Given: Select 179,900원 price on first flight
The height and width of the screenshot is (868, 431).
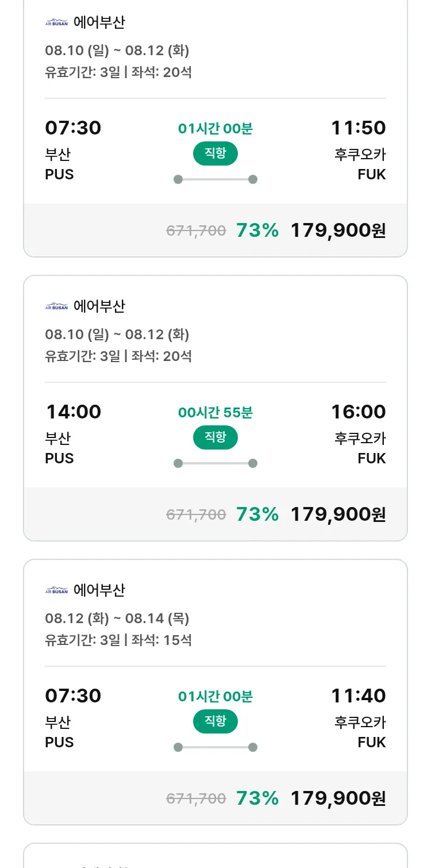Looking at the screenshot, I should click(x=338, y=231).
